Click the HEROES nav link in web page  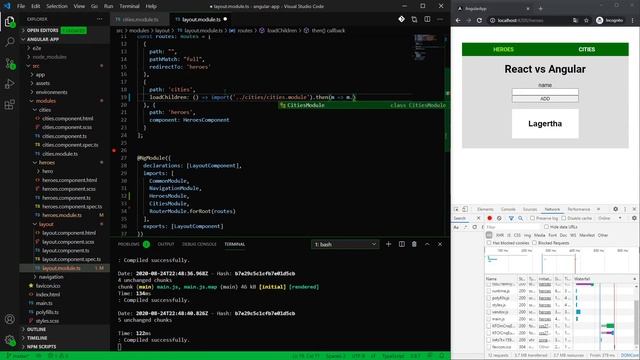pos(503,49)
